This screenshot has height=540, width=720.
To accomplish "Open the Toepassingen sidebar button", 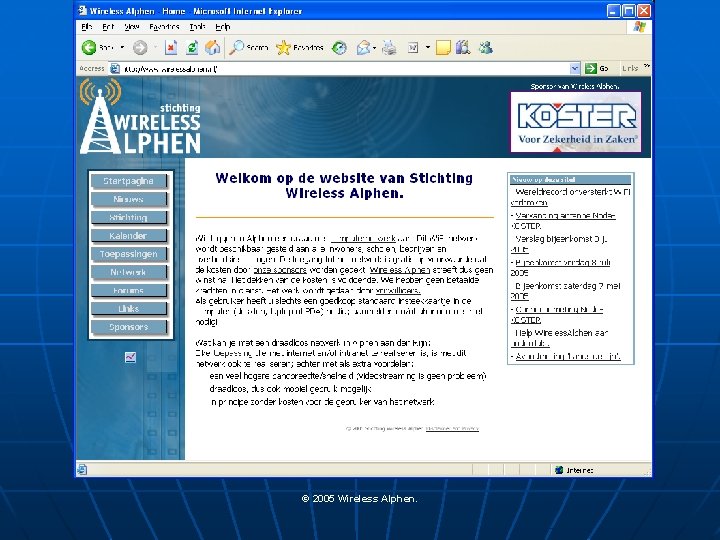I will [x=129, y=254].
